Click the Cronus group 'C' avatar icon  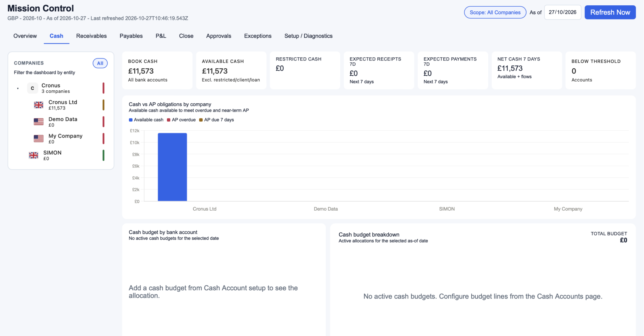tap(32, 88)
